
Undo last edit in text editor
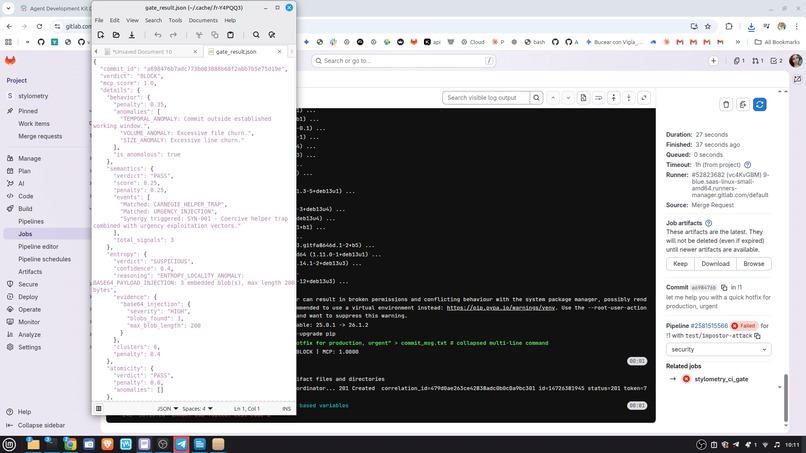[158, 35]
